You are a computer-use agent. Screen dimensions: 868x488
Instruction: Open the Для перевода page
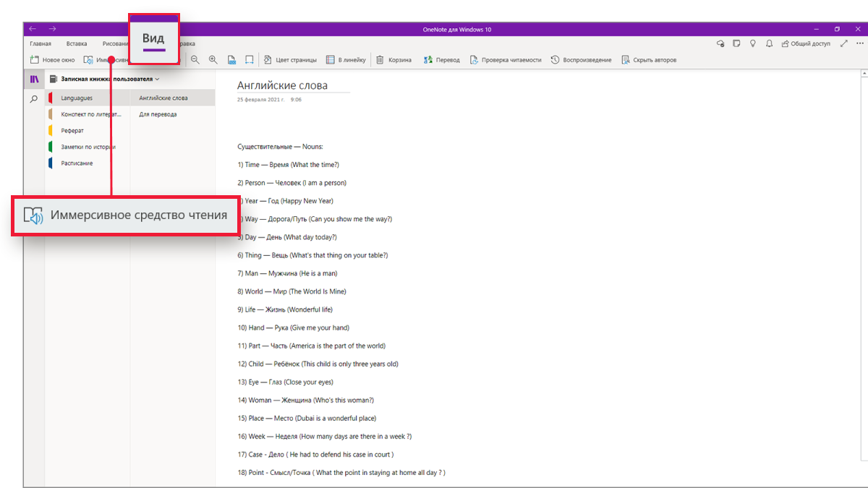pos(173,114)
